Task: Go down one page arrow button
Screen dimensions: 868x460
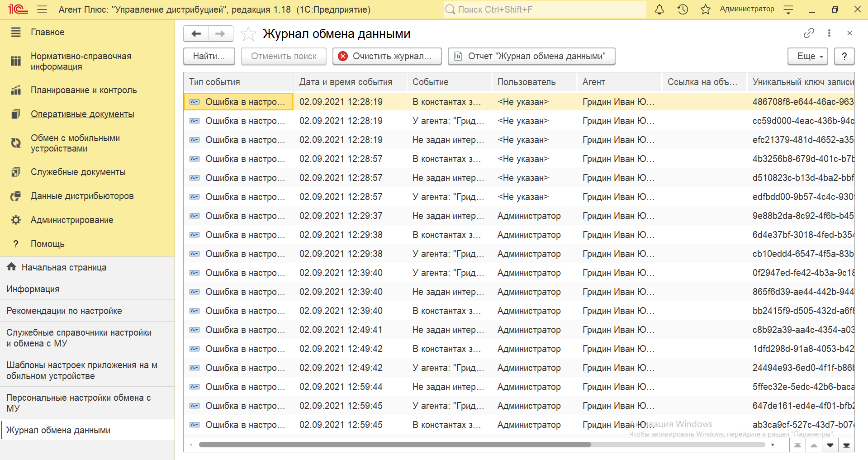Action: click(x=830, y=446)
